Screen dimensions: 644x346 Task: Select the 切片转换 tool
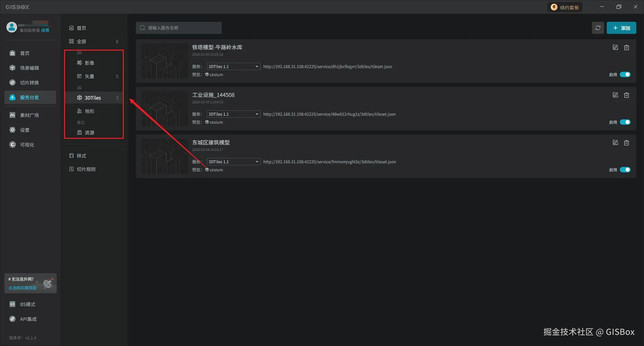click(29, 82)
